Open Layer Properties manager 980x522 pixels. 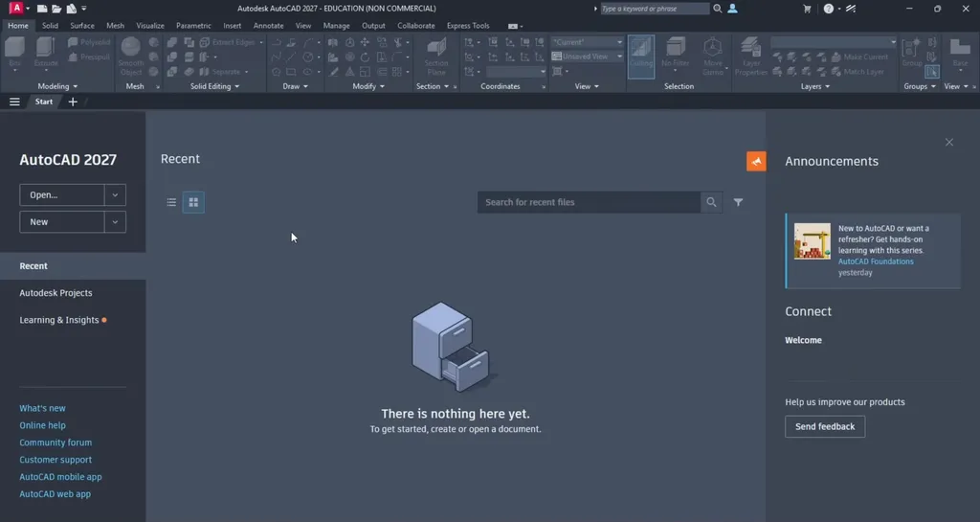pyautogui.click(x=750, y=56)
